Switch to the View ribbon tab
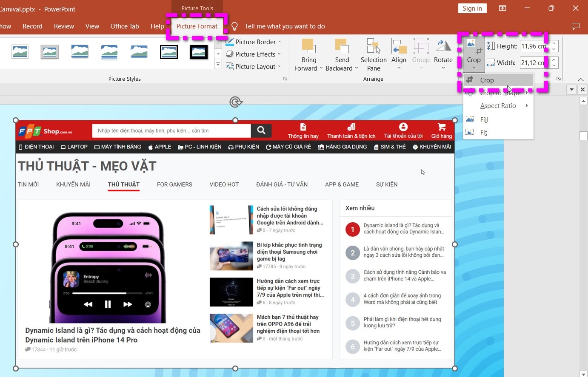Image resolution: width=588 pixels, height=377 pixels. click(x=92, y=26)
